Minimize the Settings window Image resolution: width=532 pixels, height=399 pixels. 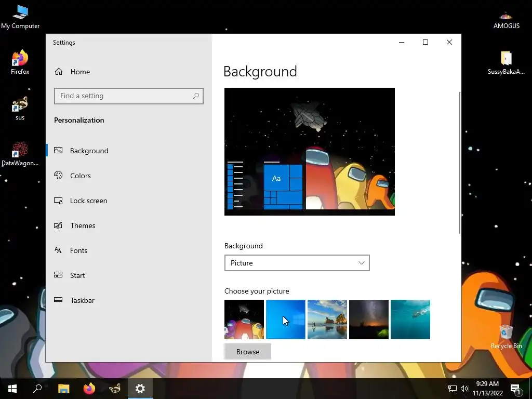402,42
